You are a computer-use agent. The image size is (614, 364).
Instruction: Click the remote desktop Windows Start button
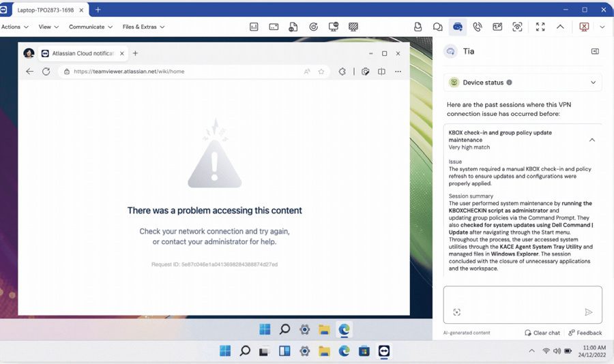[265, 329]
